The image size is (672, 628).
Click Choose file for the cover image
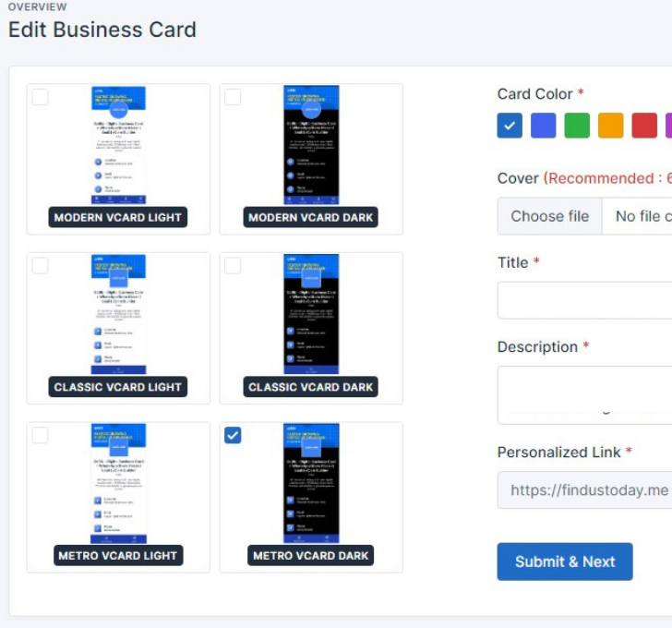550,216
